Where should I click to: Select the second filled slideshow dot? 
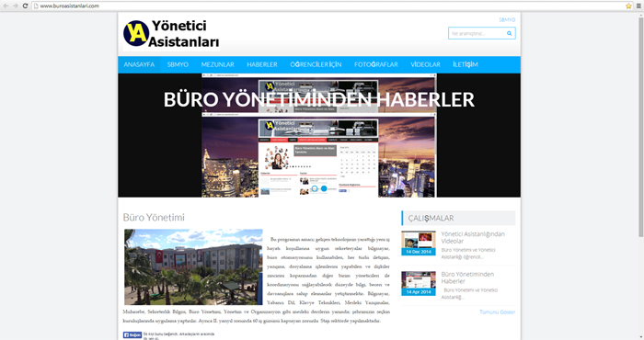pyautogui.click(x=324, y=188)
